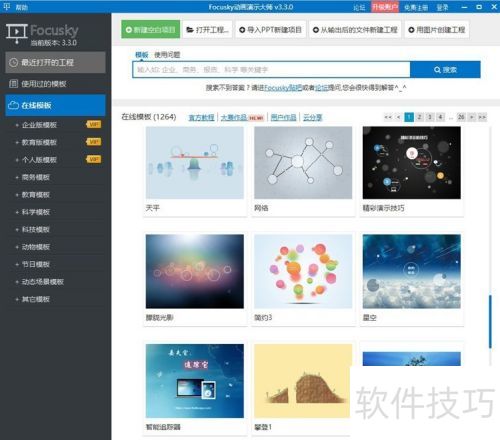Click the 打开工程 folder button
The height and width of the screenshot is (440, 500).
point(207,30)
